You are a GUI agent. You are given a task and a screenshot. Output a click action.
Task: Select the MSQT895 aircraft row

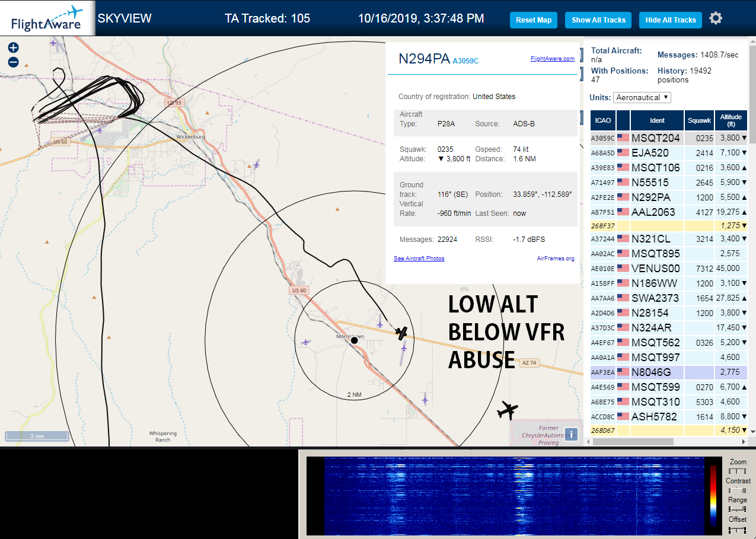(x=669, y=254)
